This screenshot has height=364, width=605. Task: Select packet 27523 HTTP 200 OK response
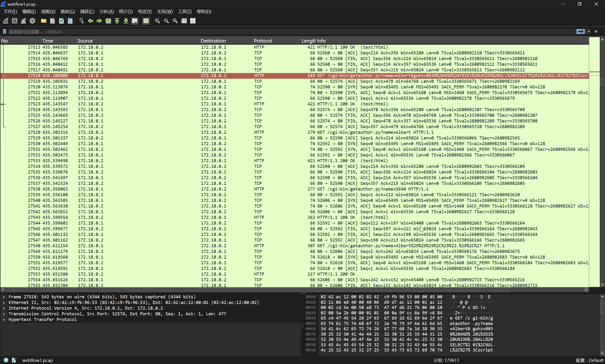pos(294,104)
